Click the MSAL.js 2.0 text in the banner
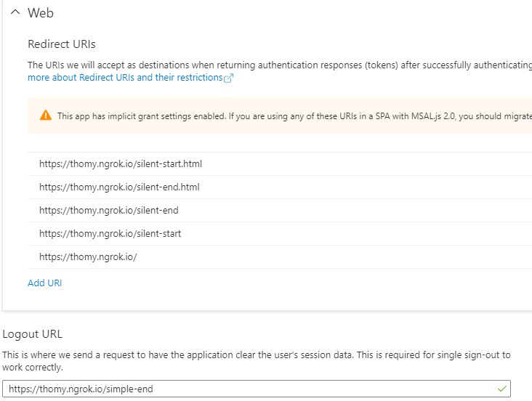 [x=433, y=116]
